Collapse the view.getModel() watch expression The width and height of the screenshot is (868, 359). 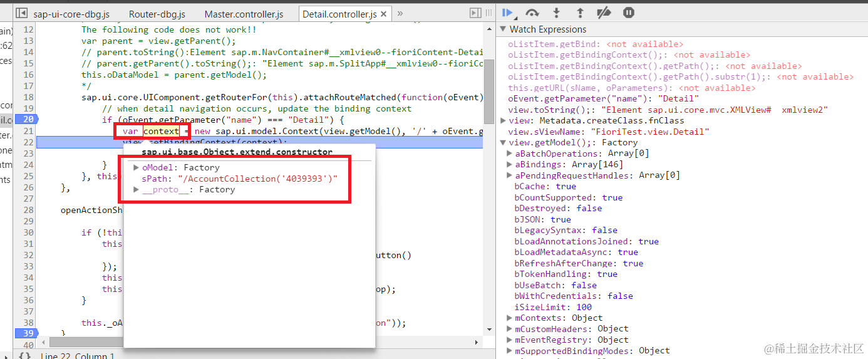[x=503, y=143]
